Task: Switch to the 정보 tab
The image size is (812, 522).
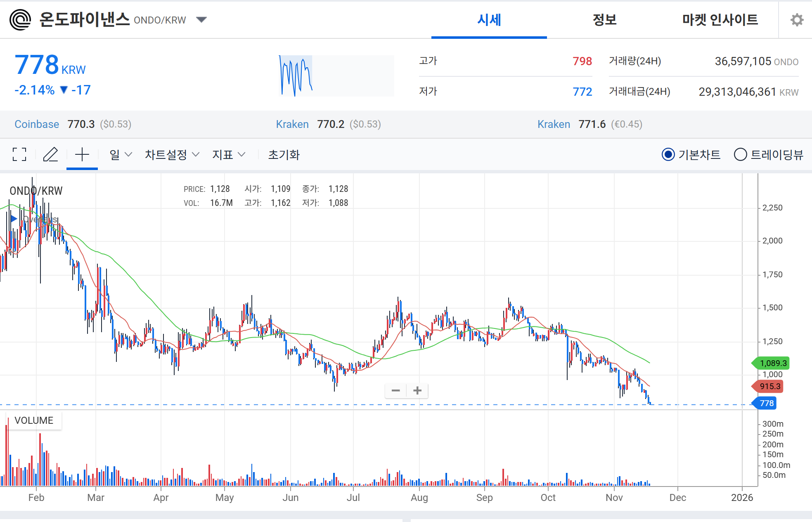Action: coord(604,20)
